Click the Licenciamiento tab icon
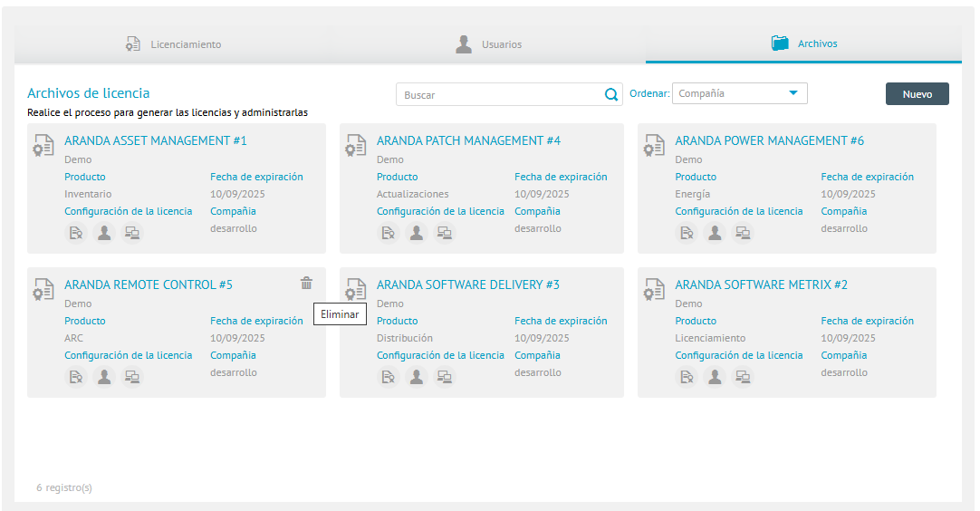980x511 pixels. tap(132, 43)
